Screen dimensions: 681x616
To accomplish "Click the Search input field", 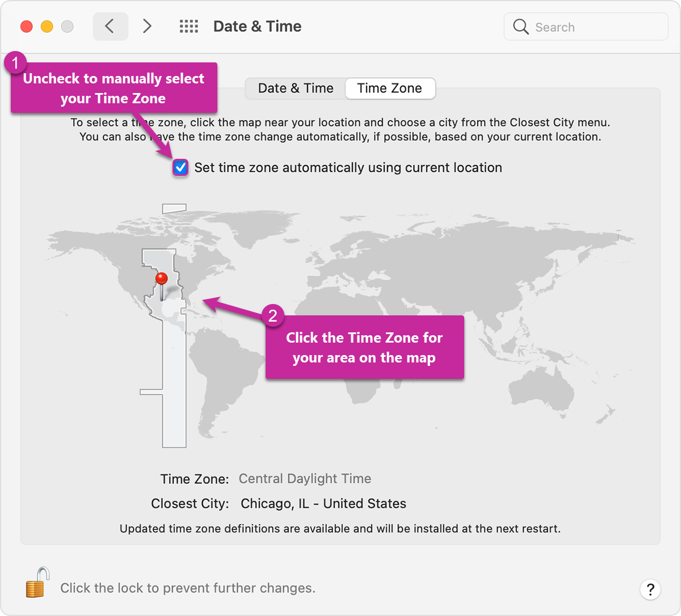I will (x=586, y=27).
